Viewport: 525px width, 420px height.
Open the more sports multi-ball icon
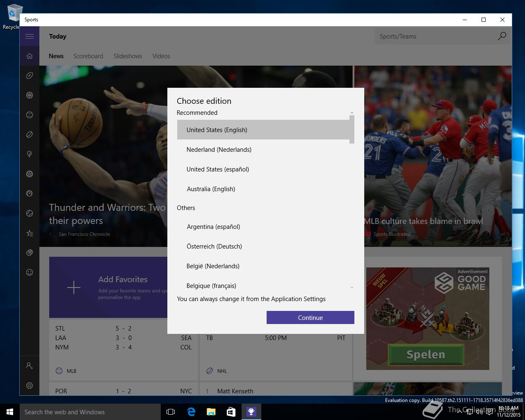tap(30, 253)
